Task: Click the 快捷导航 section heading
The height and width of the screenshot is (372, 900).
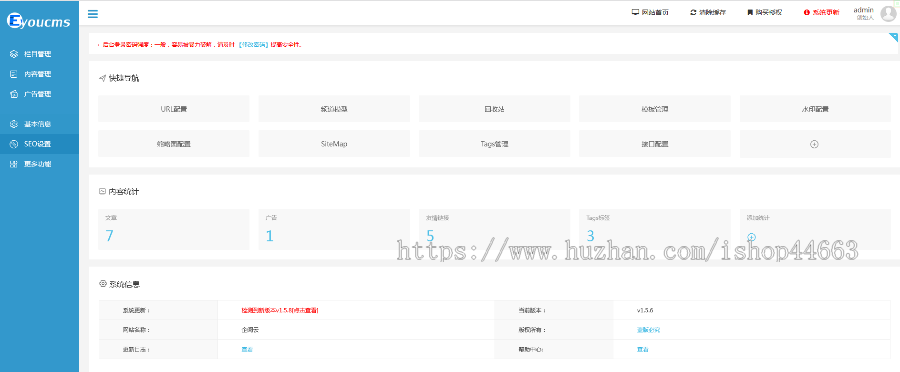Action: [123, 79]
